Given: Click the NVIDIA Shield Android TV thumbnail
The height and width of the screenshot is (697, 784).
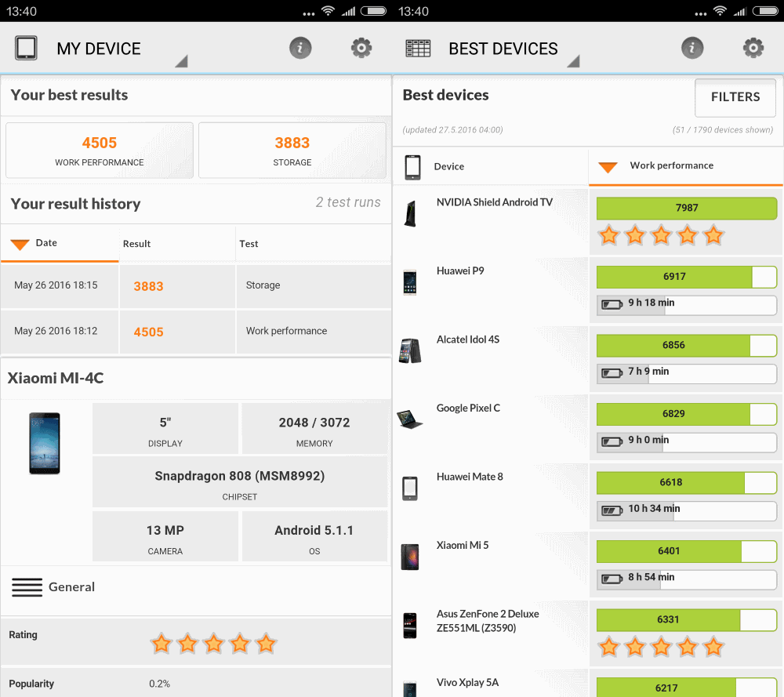Looking at the screenshot, I should point(411,213).
